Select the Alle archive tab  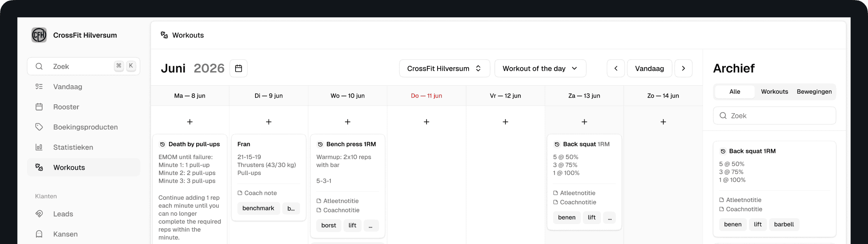point(735,91)
